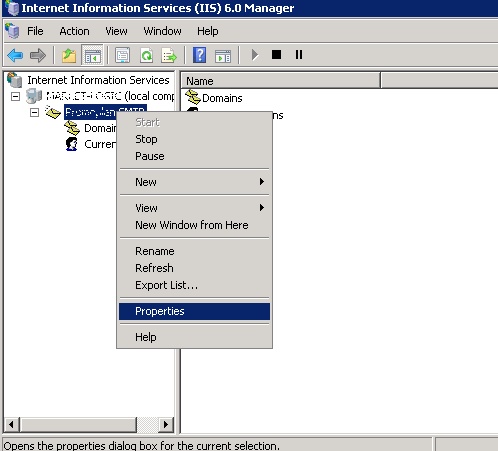Go up one level folder icon
This screenshot has height=451, width=498.
click(69, 55)
